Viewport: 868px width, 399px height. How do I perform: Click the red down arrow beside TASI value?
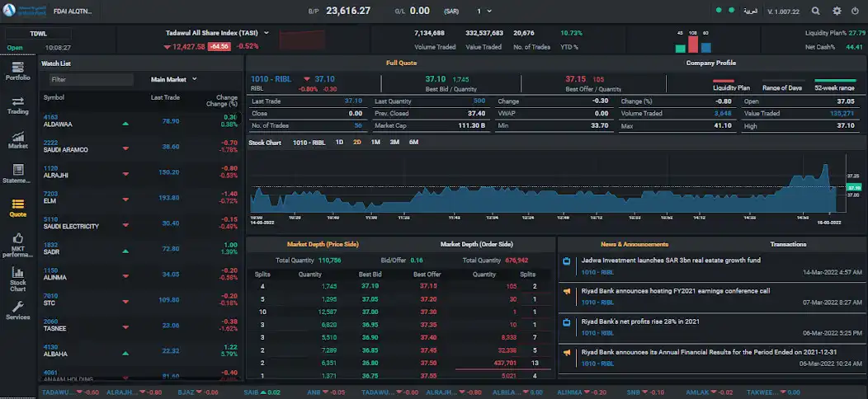[x=167, y=47]
